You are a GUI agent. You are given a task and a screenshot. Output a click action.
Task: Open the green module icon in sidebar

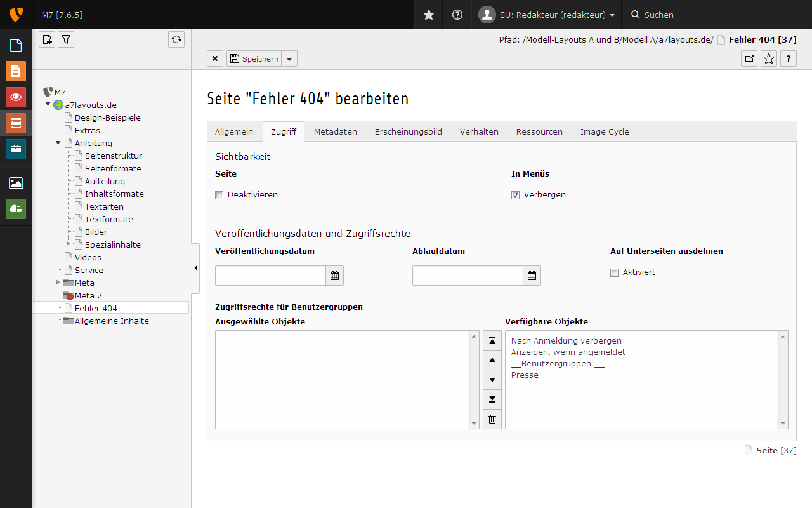tap(16, 209)
